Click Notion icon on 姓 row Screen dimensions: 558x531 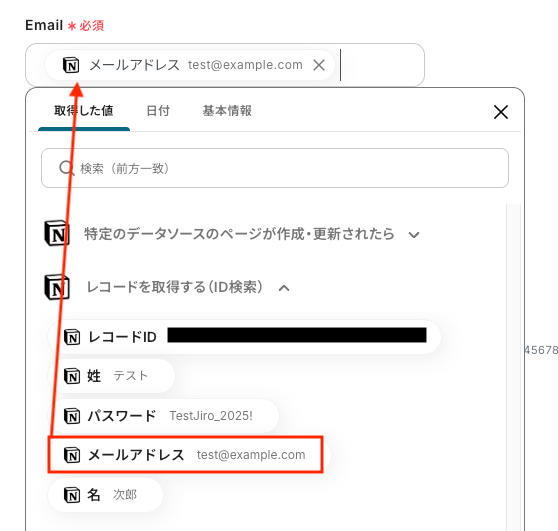(72, 376)
